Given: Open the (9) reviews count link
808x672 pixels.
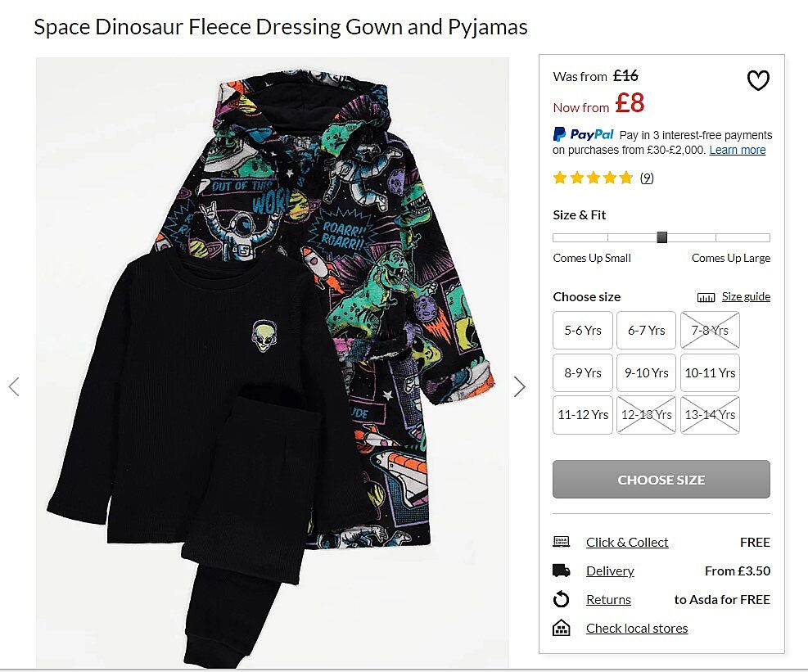Looking at the screenshot, I should (647, 178).
